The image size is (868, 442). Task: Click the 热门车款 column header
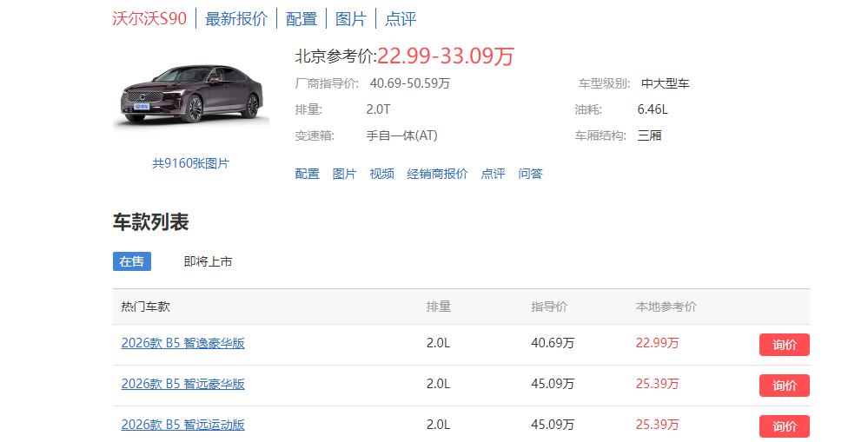146,307
